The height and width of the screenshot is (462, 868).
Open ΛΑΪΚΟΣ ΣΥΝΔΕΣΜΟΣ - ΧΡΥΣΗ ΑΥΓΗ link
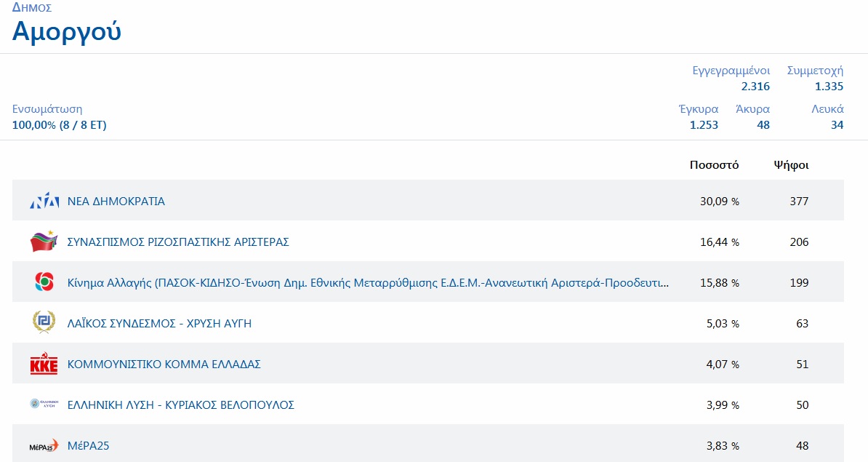coord(159,324)
